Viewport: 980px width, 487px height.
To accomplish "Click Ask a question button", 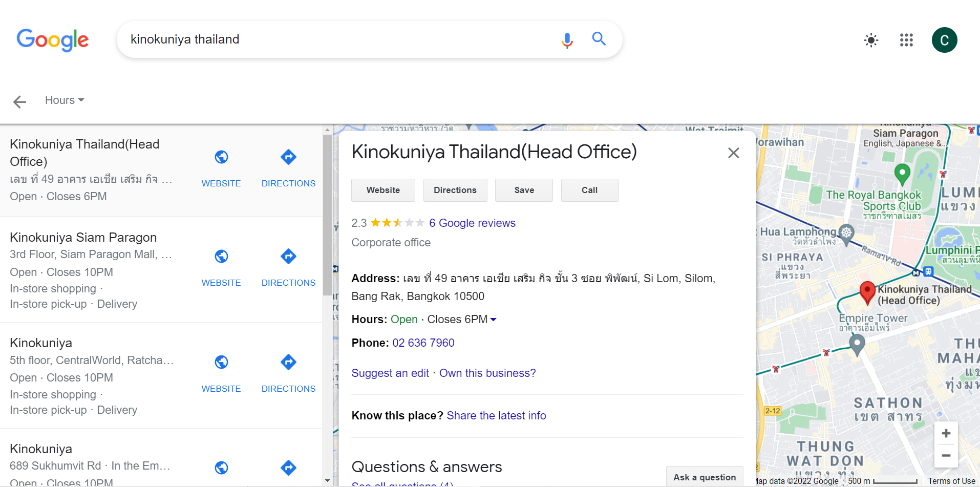I will (705, 477).
